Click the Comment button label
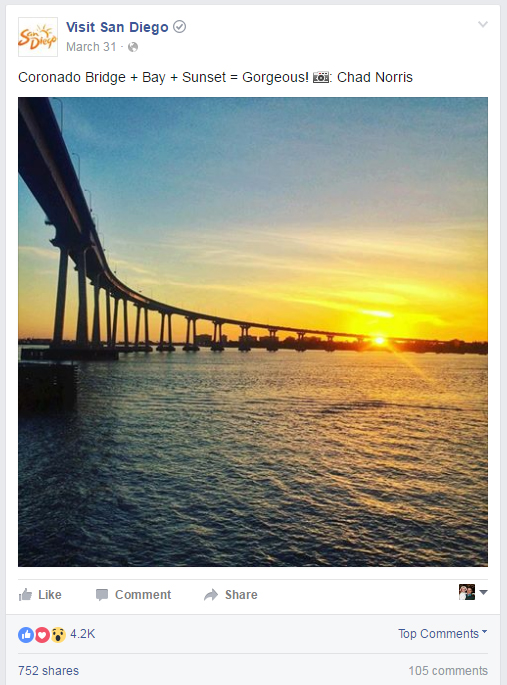Screen dimensions: 507x685 (x=143, y=595)
